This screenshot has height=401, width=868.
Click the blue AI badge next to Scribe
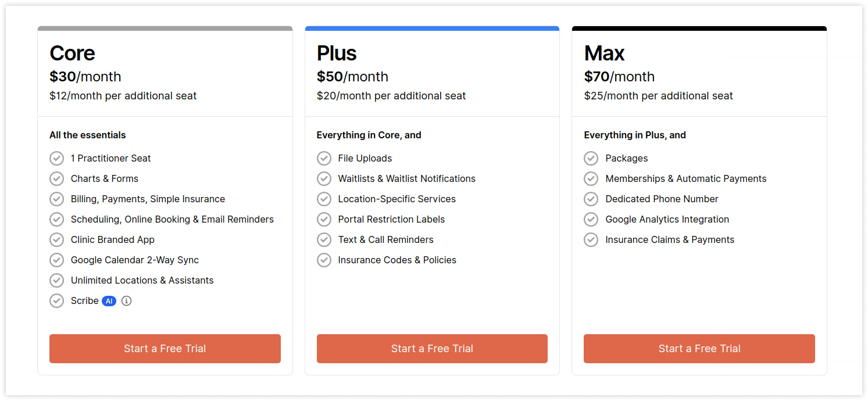[x=109, y=301]
